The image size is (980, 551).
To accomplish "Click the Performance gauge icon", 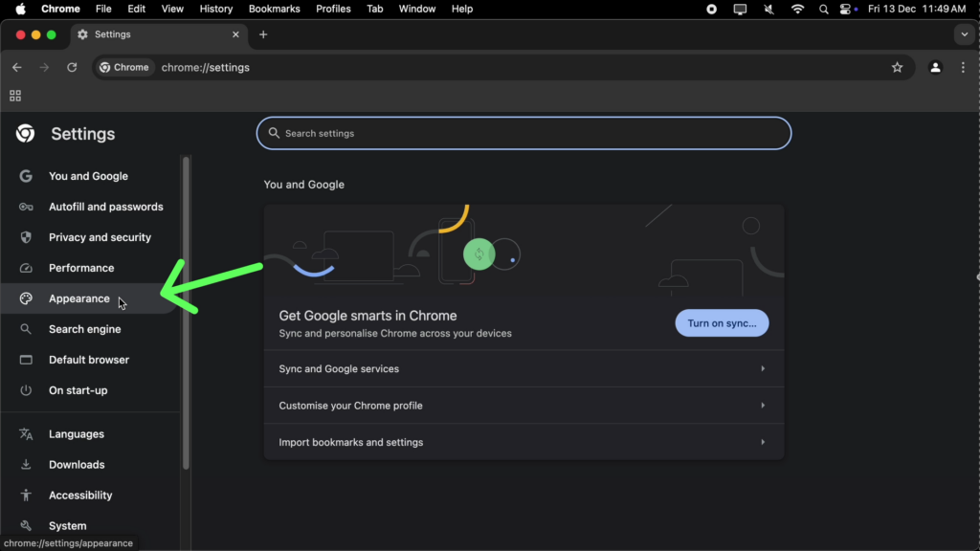I will coord(26,268).
